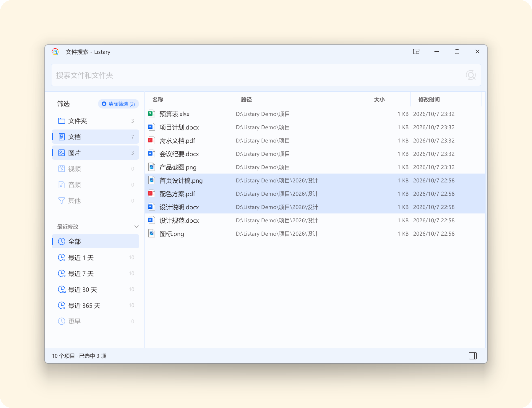Click the clock icon beside 最近 1 天
This screenshot has height=408, width=532.
61,258
